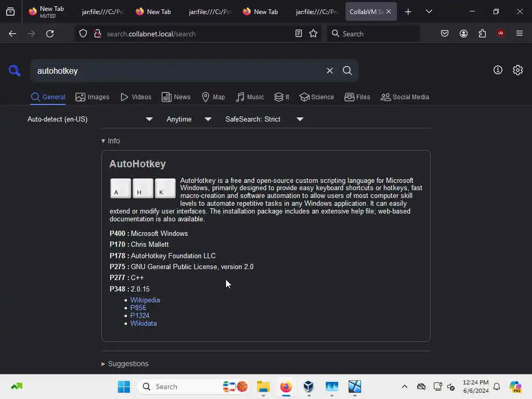Select the Images search category
This screenshot has width=532, height=399.
92,97
